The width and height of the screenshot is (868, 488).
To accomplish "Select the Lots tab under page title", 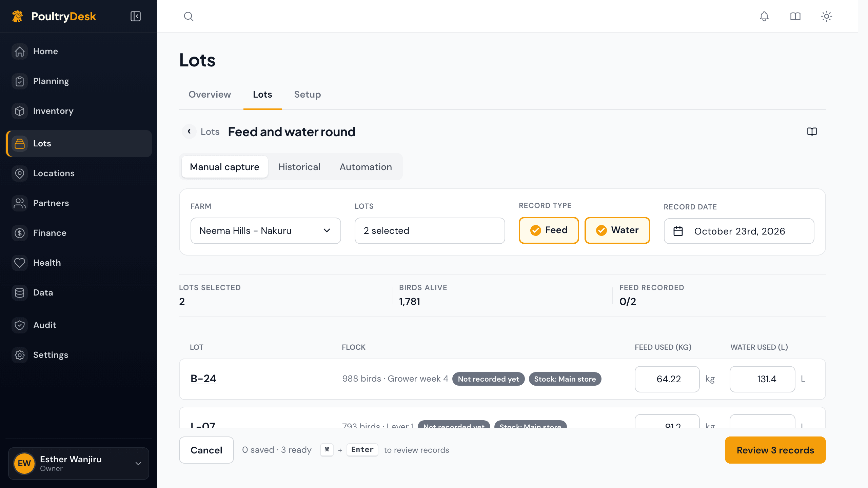I will click(262, 95).
